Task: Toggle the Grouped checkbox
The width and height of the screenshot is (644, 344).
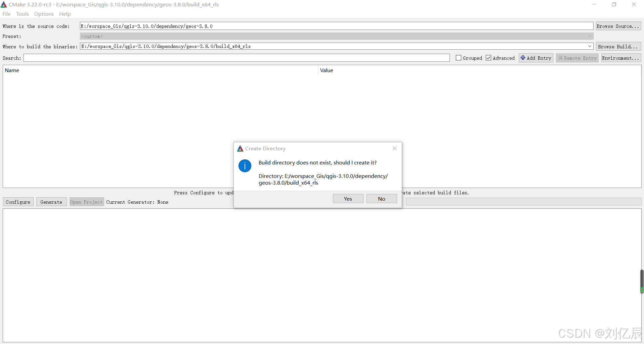Action: 459,58
